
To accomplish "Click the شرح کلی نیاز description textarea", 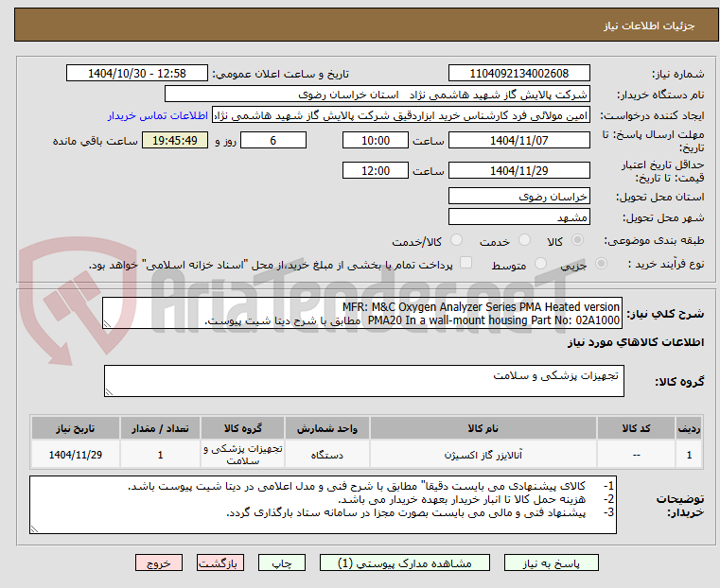I will pos(362,313).
